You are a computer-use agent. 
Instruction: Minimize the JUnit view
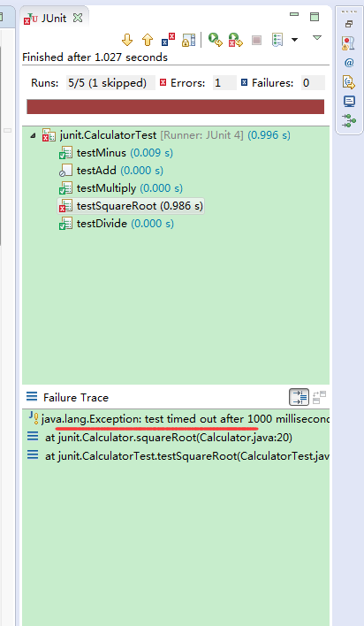[x=294, y=14]
